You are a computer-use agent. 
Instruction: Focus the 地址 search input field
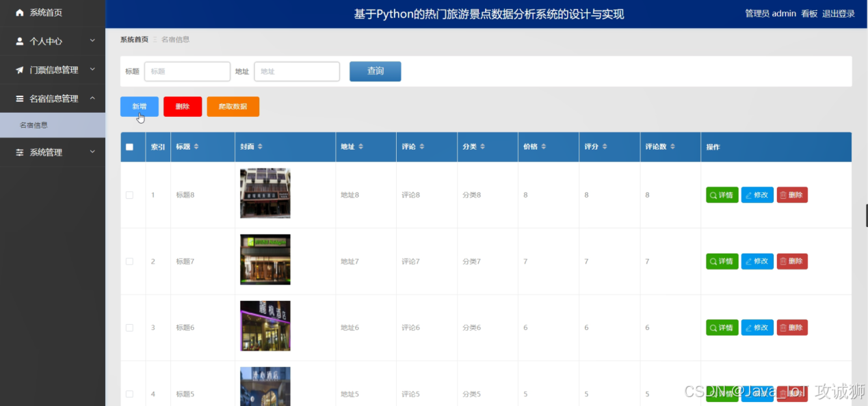(297, 71)
